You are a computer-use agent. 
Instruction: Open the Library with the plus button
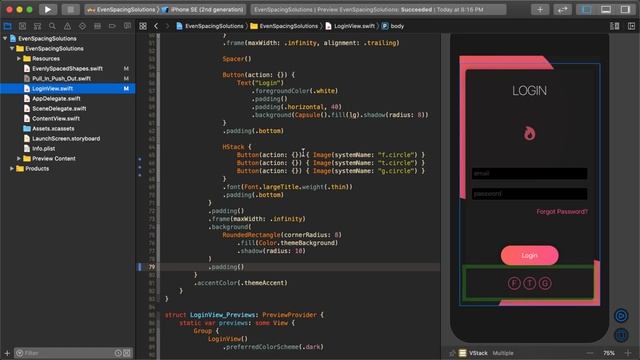540,9
